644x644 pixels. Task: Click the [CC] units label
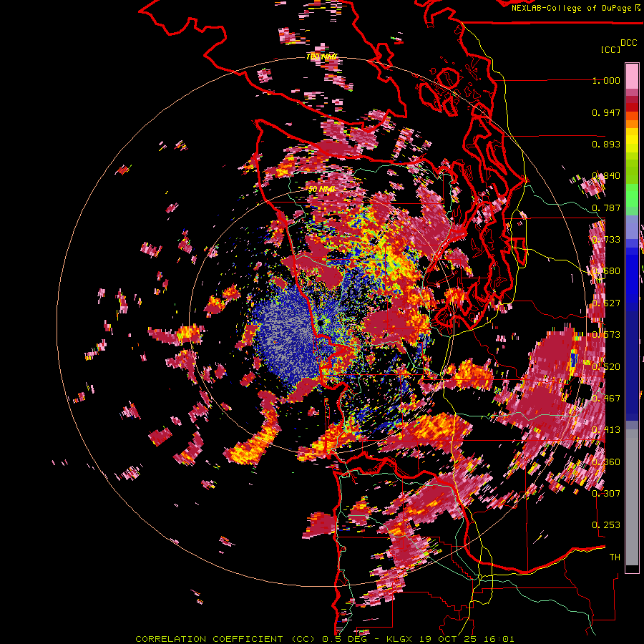click(x=611, y=49)
